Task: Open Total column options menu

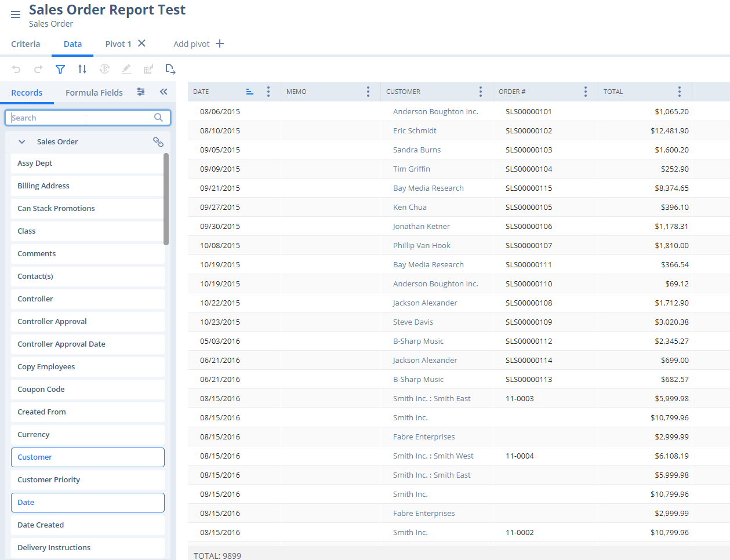Action: 680,92
